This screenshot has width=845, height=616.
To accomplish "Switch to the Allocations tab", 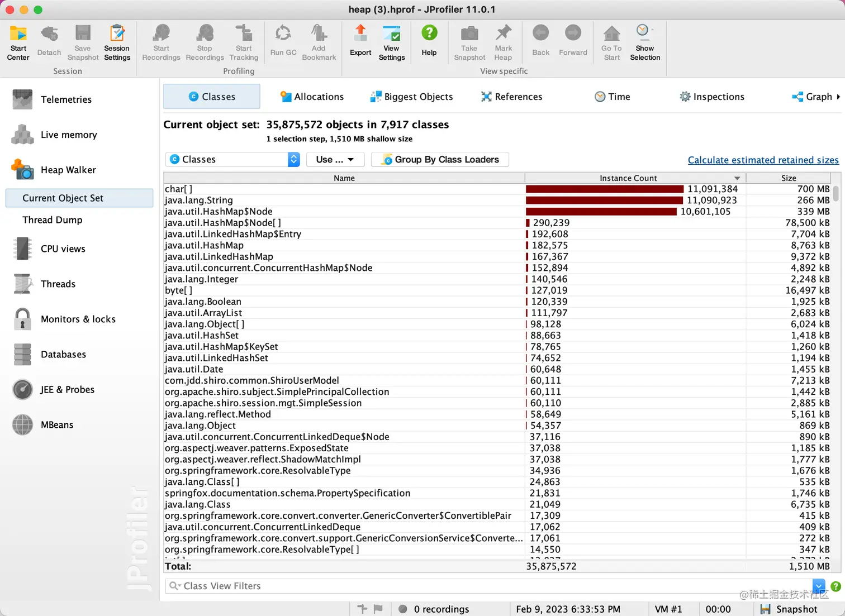I will click(312, 97).
